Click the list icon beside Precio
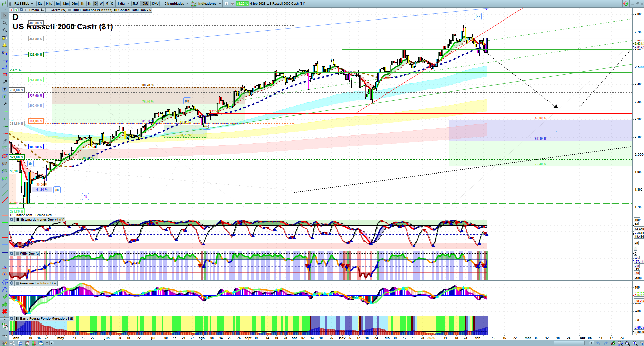This screenshot has height=346, width=644. coord(43,10)
